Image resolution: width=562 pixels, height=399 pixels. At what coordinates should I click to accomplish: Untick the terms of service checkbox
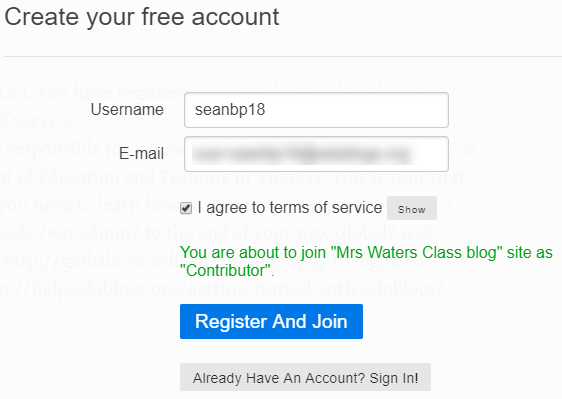pyautogui.click(x=186, y=208)
